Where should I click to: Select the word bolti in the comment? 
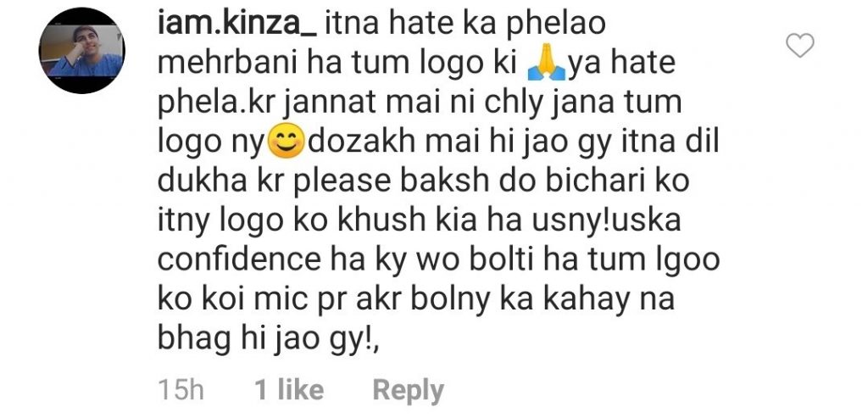tap(497, 261)
